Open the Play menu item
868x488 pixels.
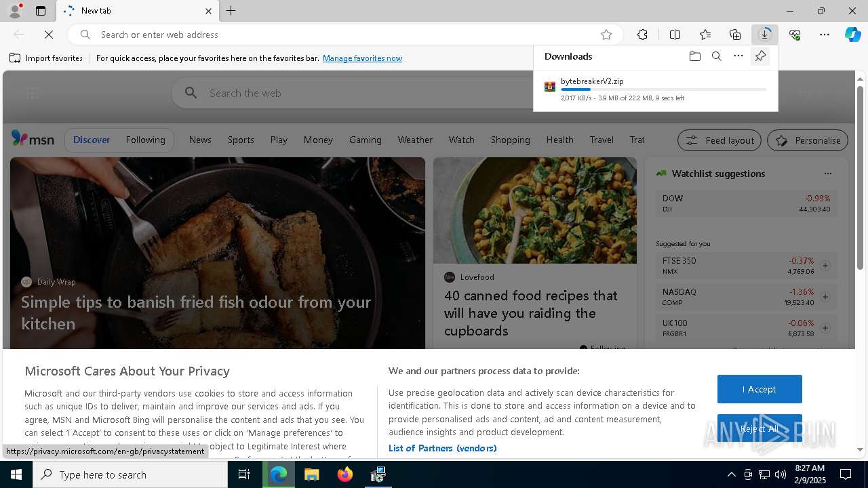279,140
